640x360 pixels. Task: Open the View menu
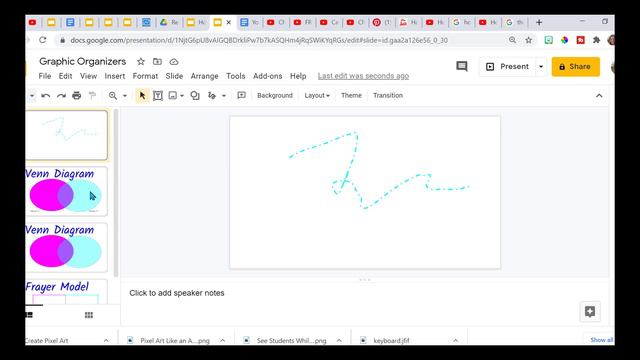(x=89, y=76)
